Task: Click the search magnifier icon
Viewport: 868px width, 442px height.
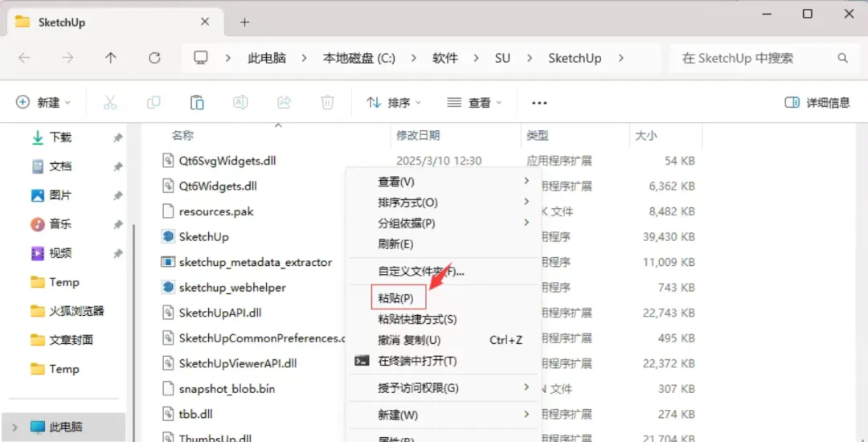Action: pos(842,58)
